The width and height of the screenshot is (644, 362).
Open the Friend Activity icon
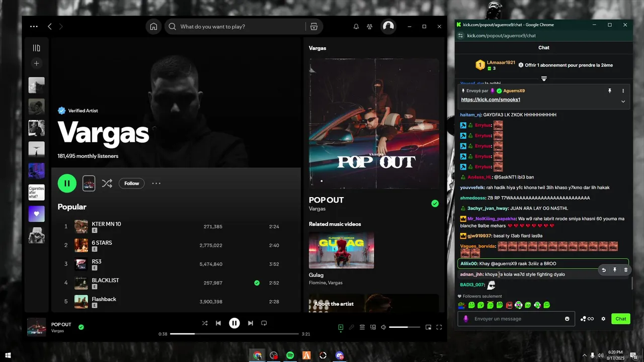coord(370,27)
